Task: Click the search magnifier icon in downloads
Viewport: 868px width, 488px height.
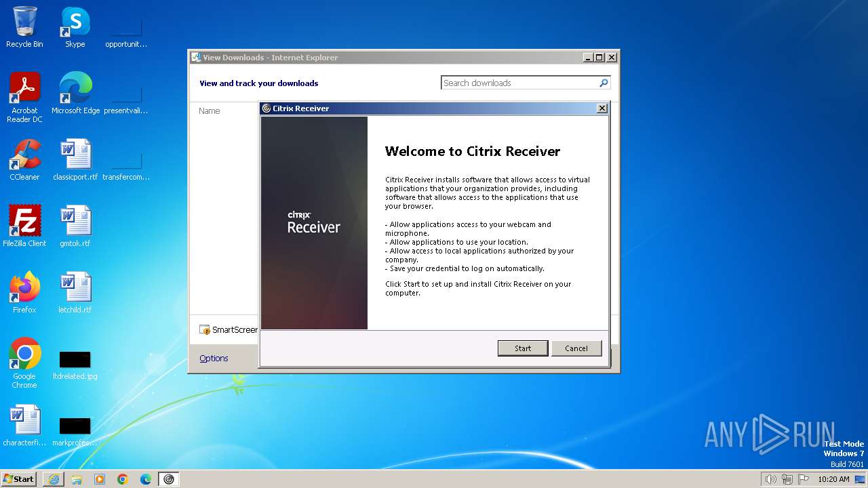Action: click(604, 83)
